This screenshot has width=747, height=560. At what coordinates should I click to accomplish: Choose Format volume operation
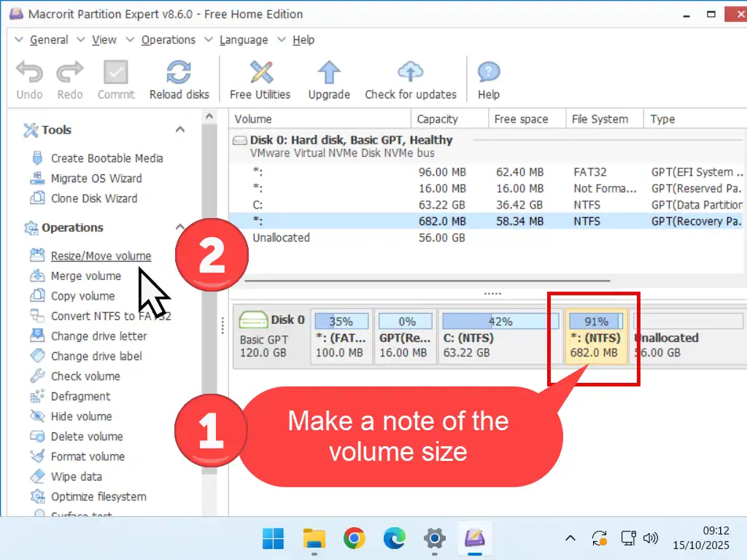point(87,456)
